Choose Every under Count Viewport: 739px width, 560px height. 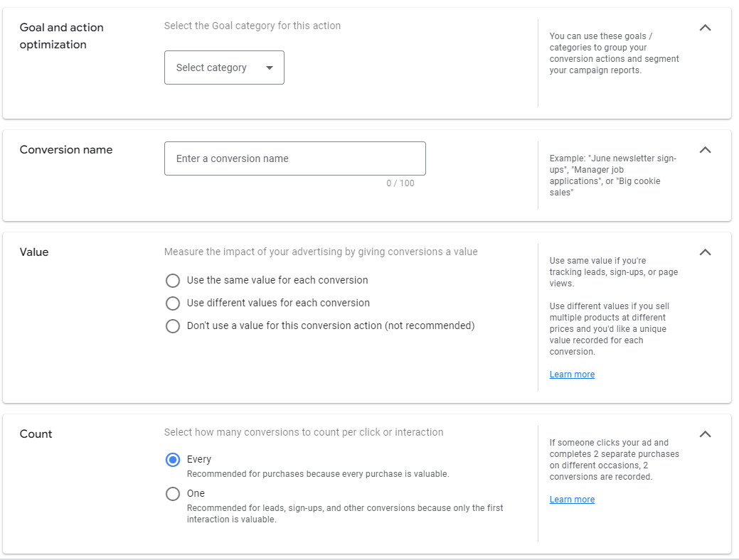(x=173, y=460)
